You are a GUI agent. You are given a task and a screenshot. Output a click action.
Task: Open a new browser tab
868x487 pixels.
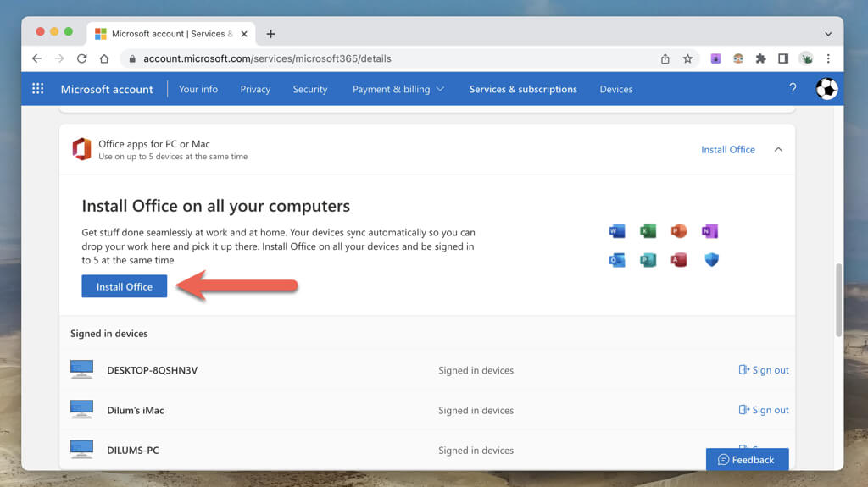(x=270, y=34)
